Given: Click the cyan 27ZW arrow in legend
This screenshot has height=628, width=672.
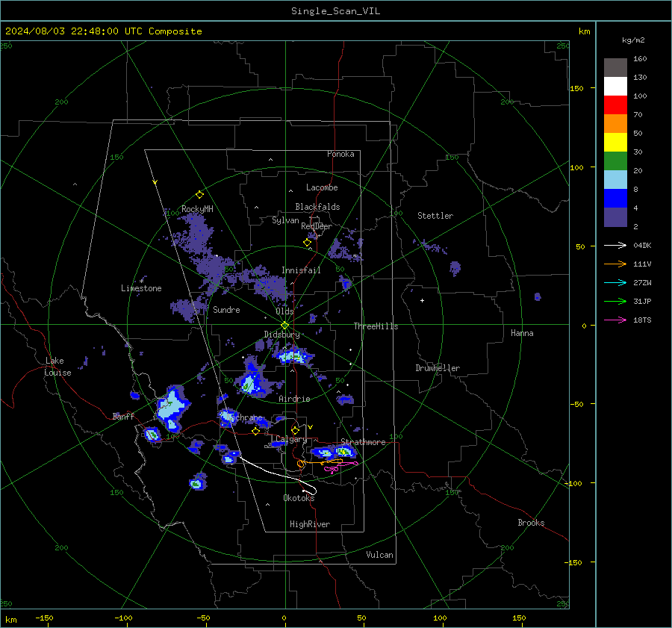Looking at the screenshot, I should (615, 282).
